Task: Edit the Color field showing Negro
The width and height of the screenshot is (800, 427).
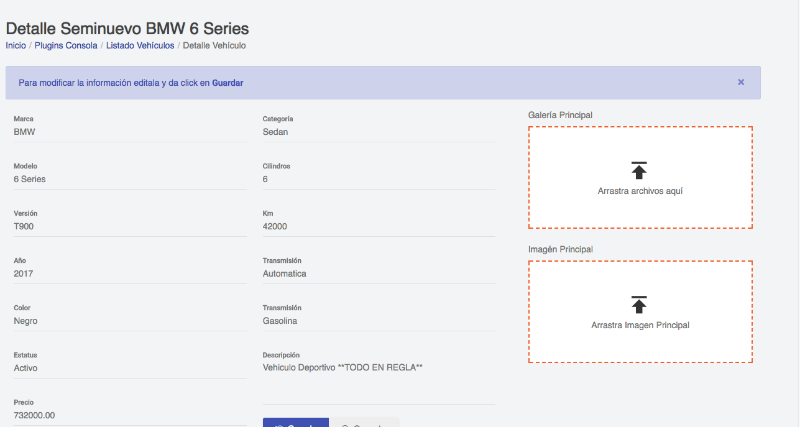Action: pyautogui.click(x=130, y=321)
